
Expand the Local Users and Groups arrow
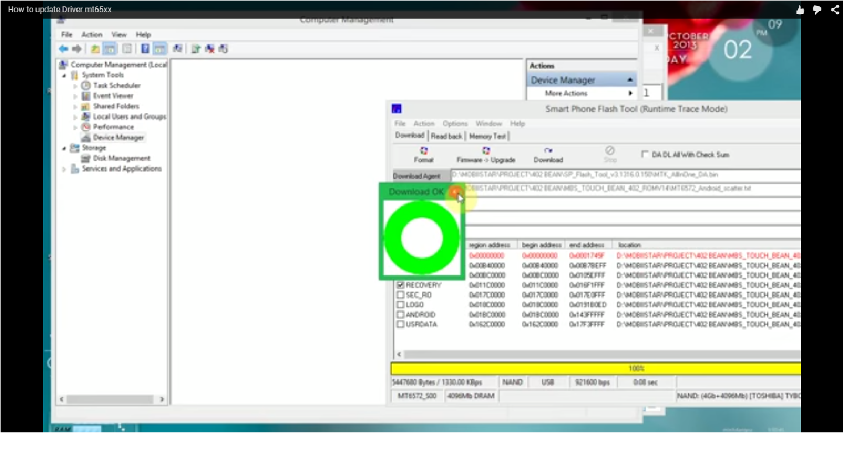pyautogui.click(x=75, y=118)
